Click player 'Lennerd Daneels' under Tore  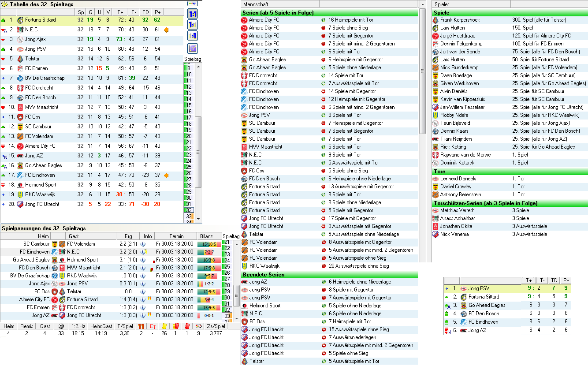point(458,179)
